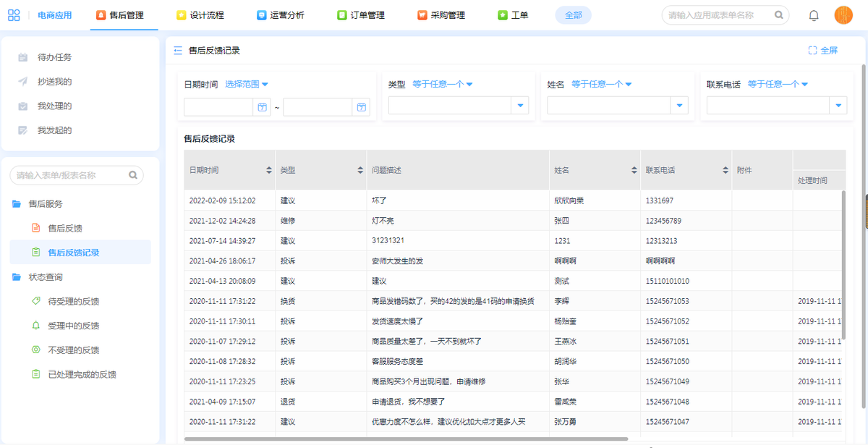Click the search icon in sidebar form search
Viewport: 868px width, 448px height.
(x=133, y=175)
